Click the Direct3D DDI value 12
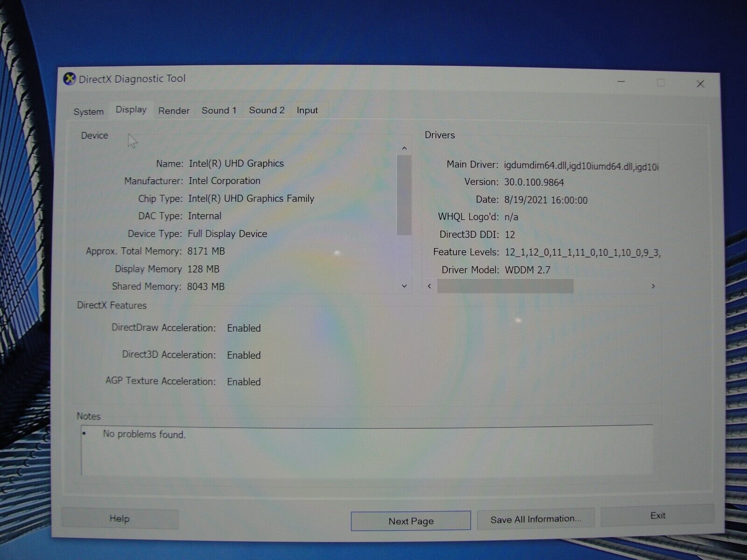The image size is (747, 560). pyautogui.click(x=509, y=235)
